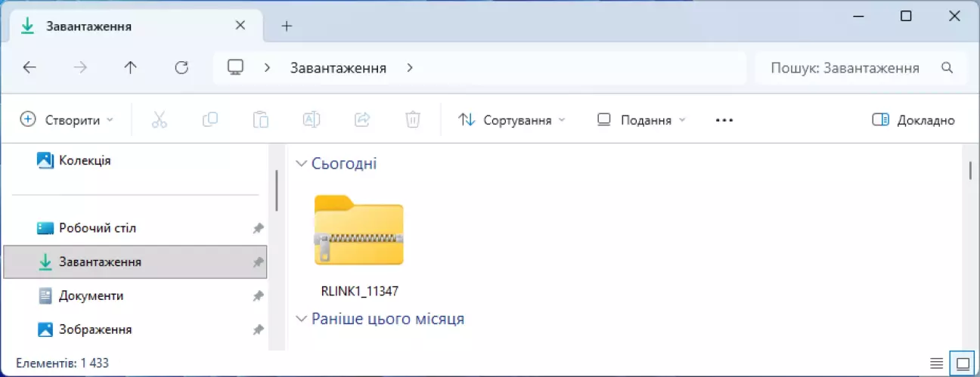
Task: Select Документи in the navigation pane
Action: 91,295
